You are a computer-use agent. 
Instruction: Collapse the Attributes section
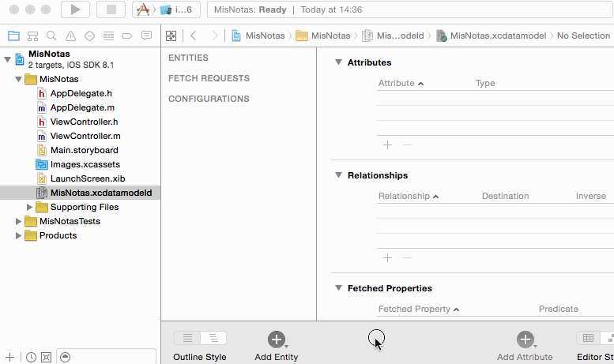pyautogui.click(x=338, y=62)
